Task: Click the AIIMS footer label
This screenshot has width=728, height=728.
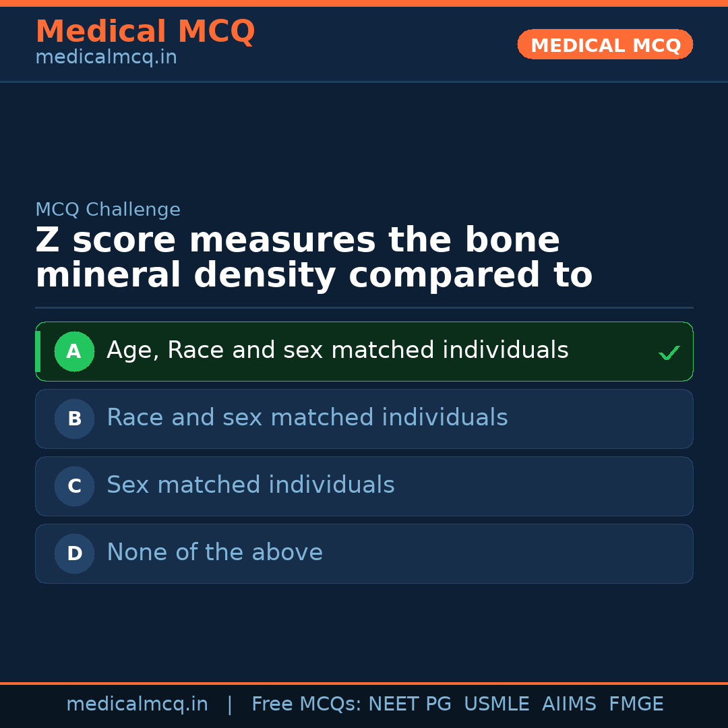Action: pos(569,704)
